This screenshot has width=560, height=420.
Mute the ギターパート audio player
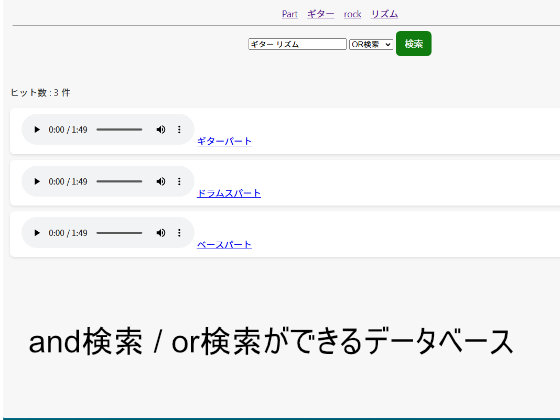[161, 130]
